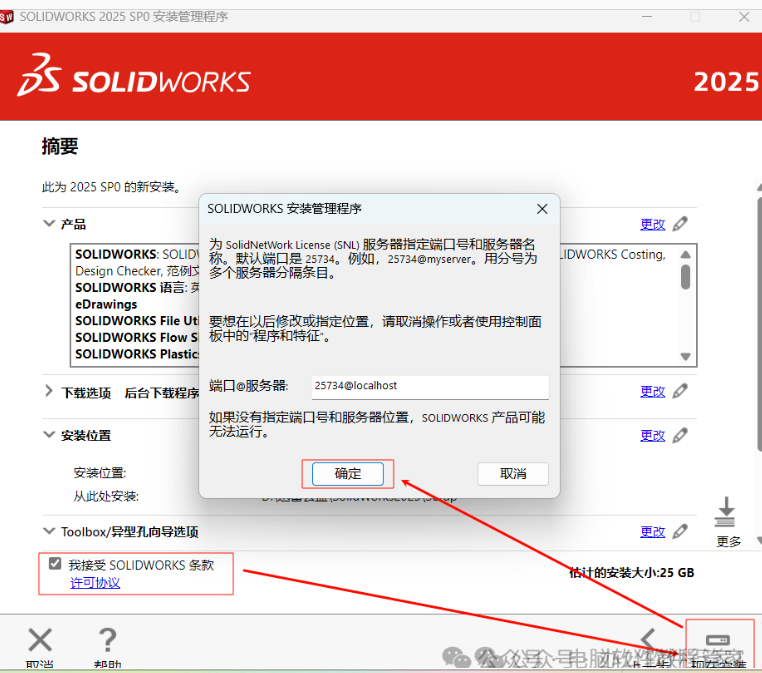Image resolution: width=762 pixels, height=673 pixels.
Task: Click 更改 link for 下载选项
Action: [652, 392]
